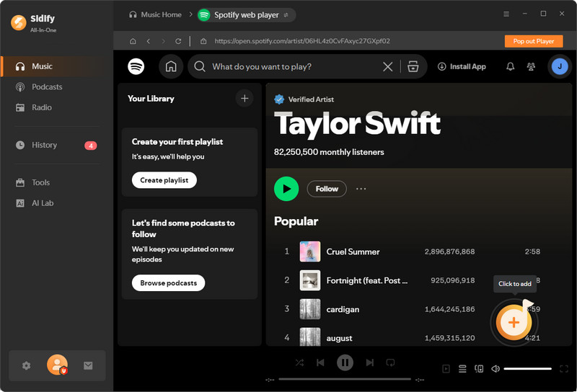Click the cardigan album thumbnail

(310, 309)
